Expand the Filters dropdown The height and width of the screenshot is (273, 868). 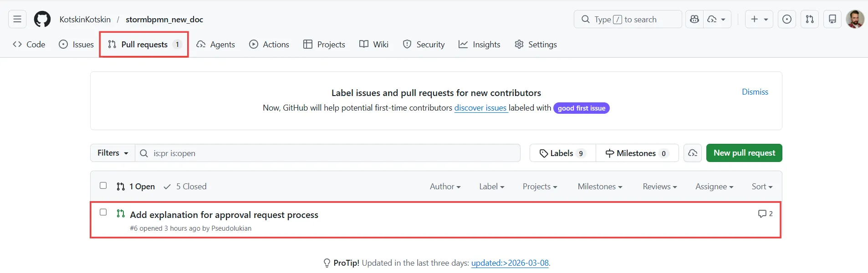coord(112,153)
